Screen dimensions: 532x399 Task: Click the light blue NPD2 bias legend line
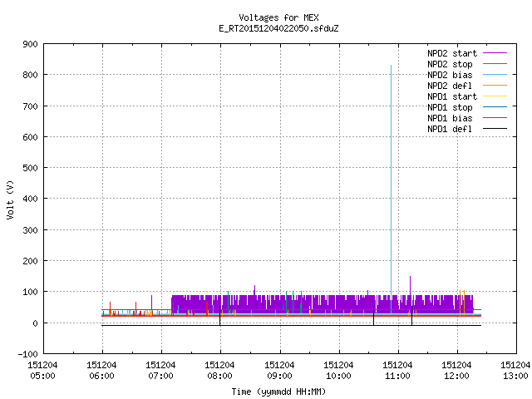click(495, 74)
